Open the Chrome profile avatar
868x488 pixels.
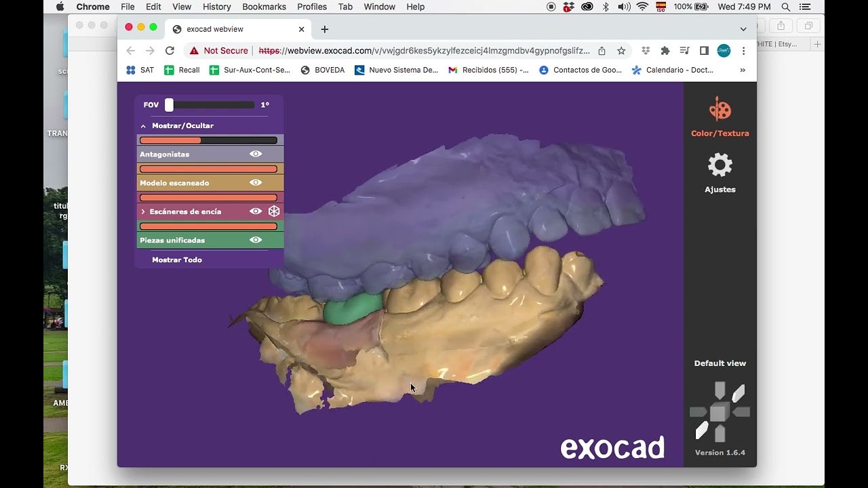point(724,51)
